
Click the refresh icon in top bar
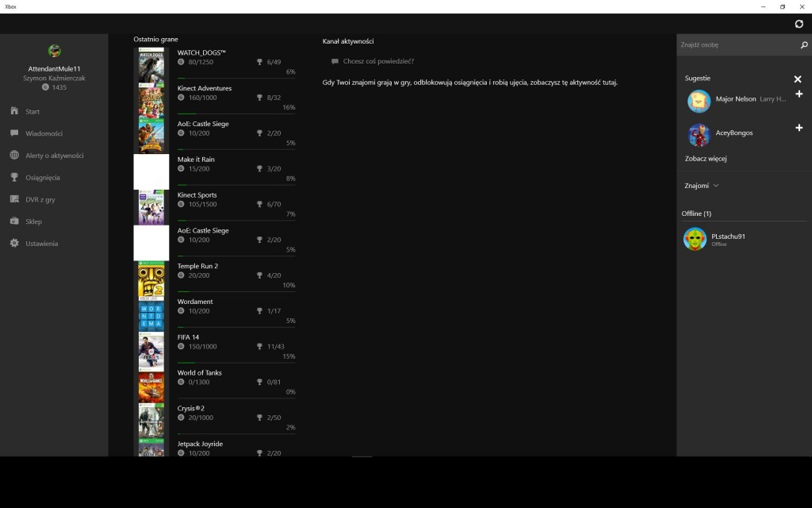pos(799,24)
